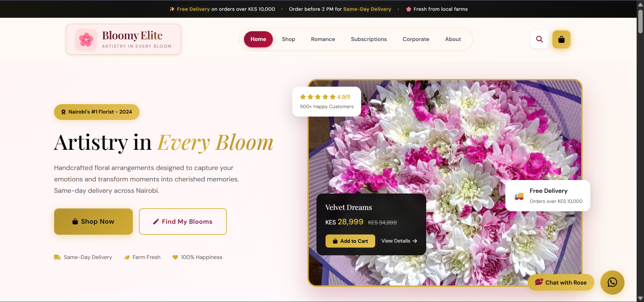Click the heart icon beside 100% Happiness
The image size is (644, 302).
coord(175,257)
